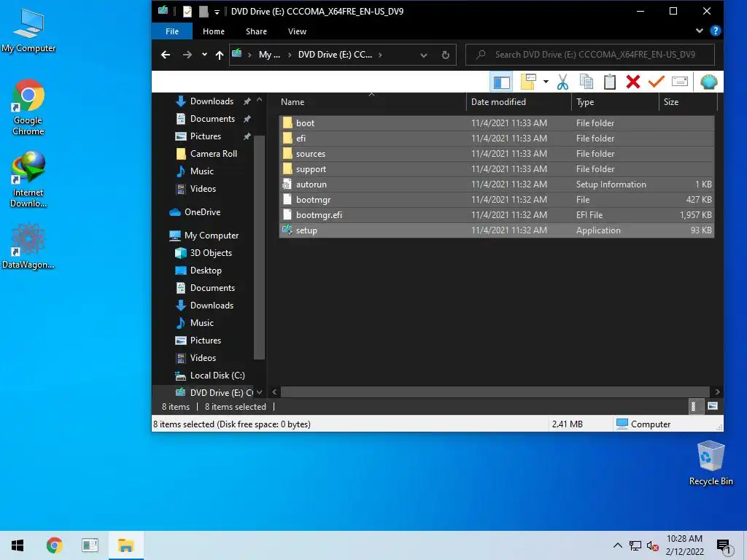Screen dimensions: 747x560
Task: Open DataWagon desktop shortcut
Action: point(28,246)
